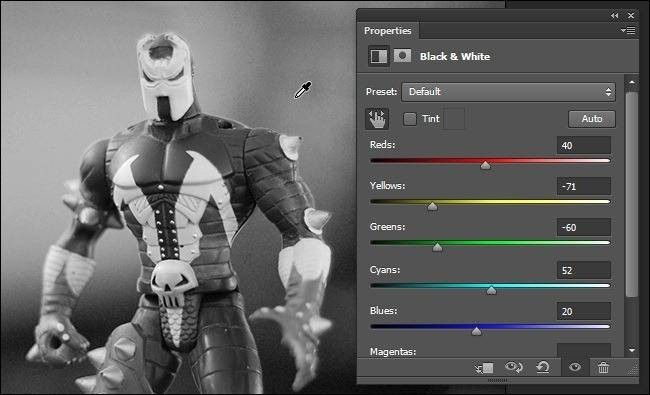Click the Blues value field
Viewport: 650px width, 395px height.
[x=584, y=311]
